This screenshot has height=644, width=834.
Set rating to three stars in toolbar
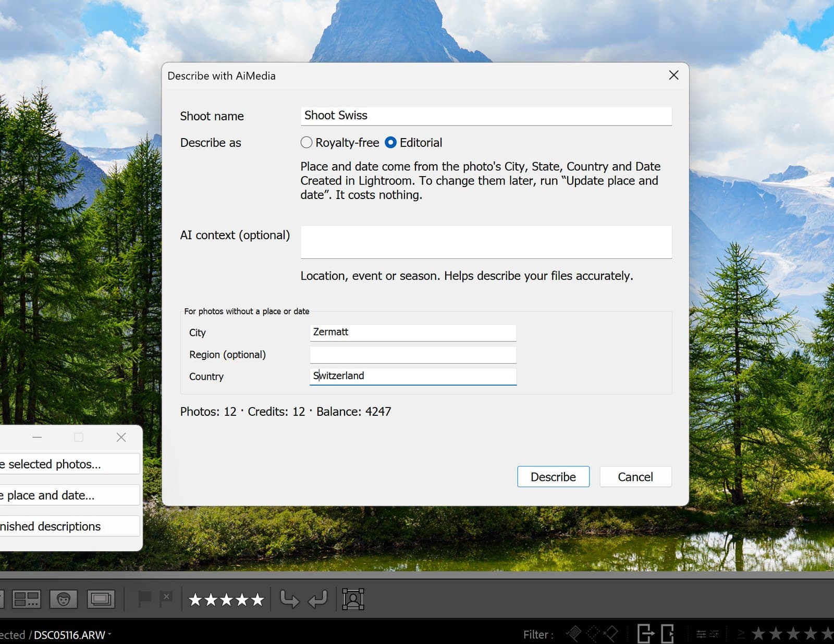tap(226, 600)
